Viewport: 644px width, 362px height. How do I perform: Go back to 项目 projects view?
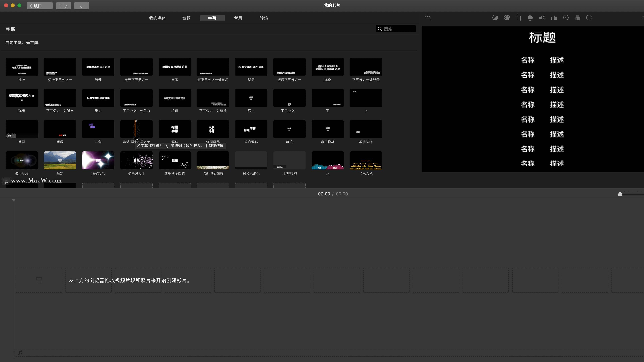coord(40,6)
